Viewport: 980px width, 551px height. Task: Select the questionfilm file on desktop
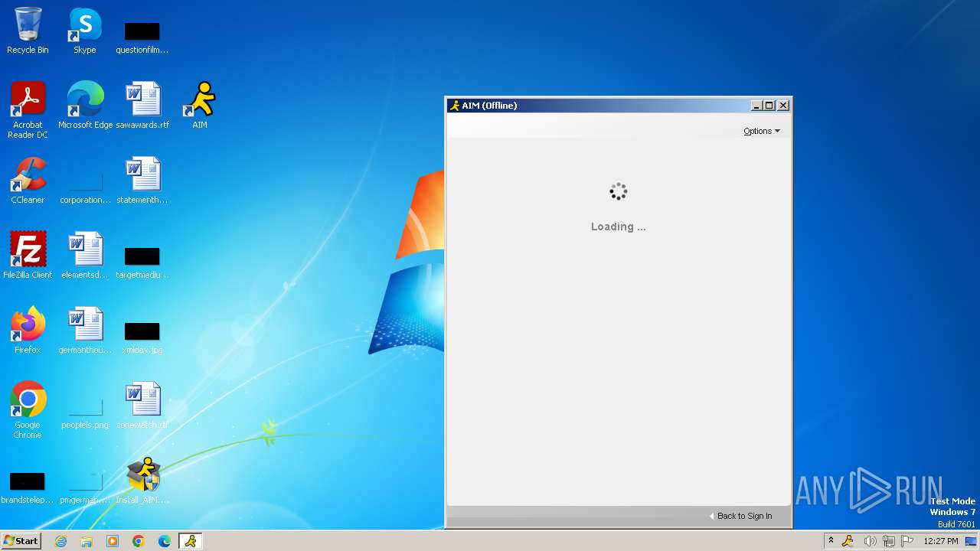[142, 37]
